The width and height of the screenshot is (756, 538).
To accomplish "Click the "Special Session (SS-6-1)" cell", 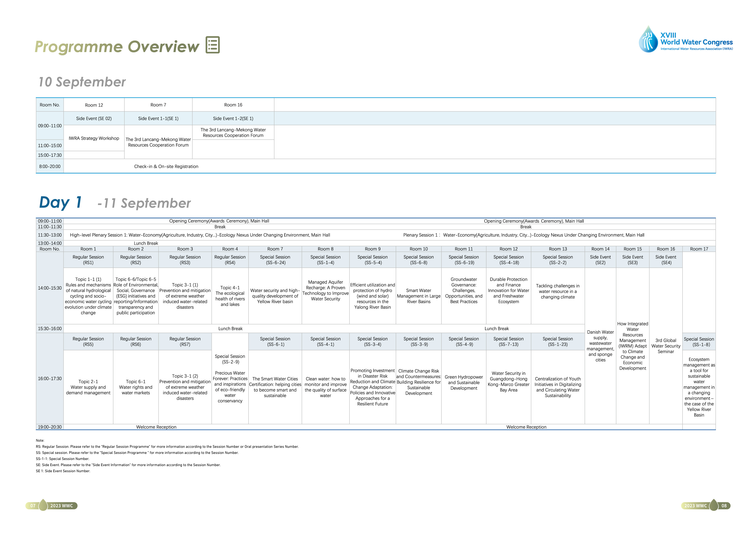I will 275,341.
